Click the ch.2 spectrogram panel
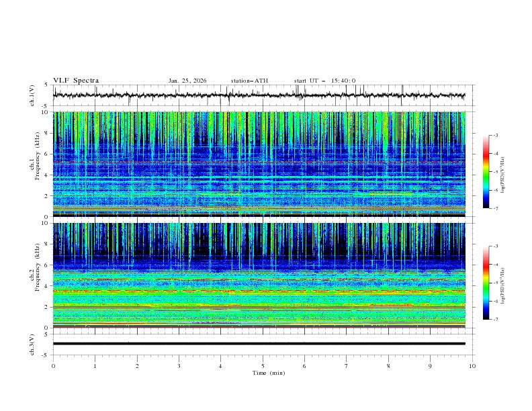Screen dimensions: 532x411 [259, 275]
